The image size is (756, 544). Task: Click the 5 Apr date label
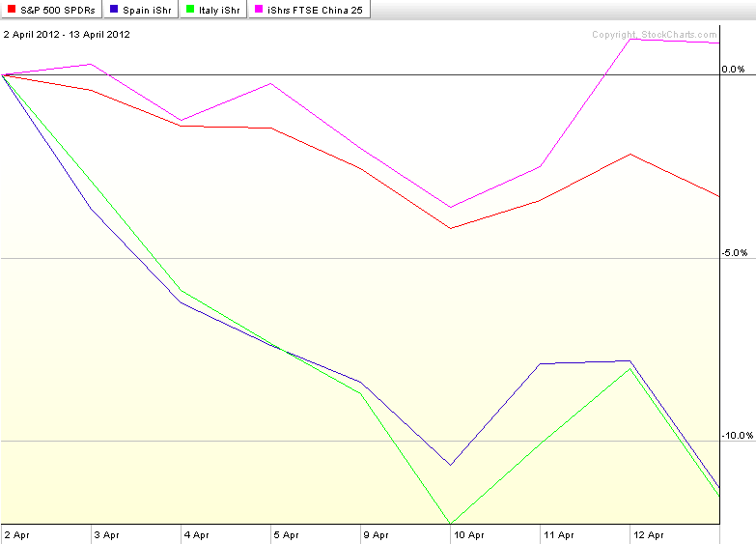click(x=287, y=535)
